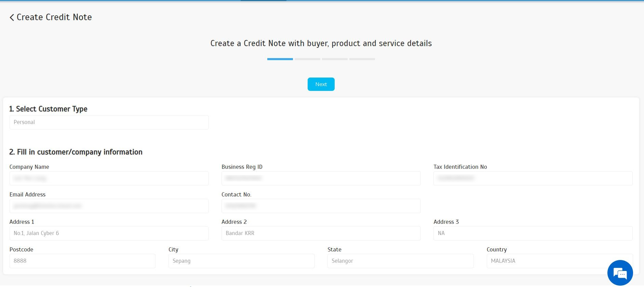The image size is (644, 287).
Task: Select the second progress step bar
Action: click(307, 59)
